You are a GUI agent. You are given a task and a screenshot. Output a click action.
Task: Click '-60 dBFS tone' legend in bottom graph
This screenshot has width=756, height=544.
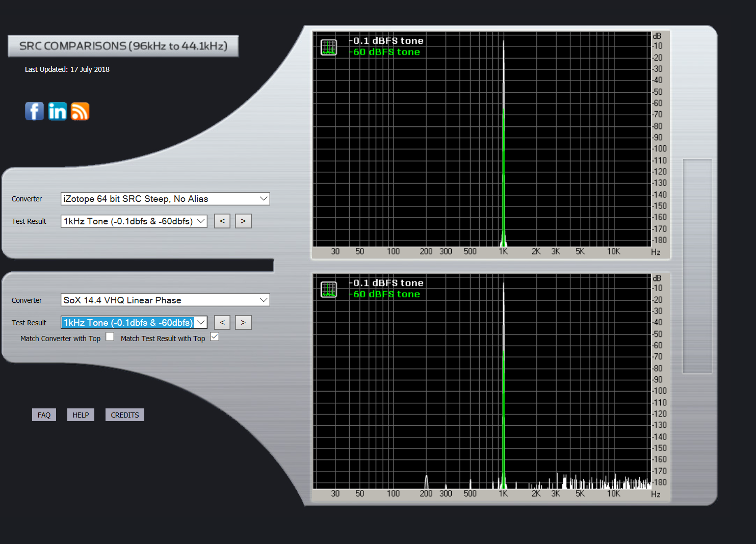[385, 294]
